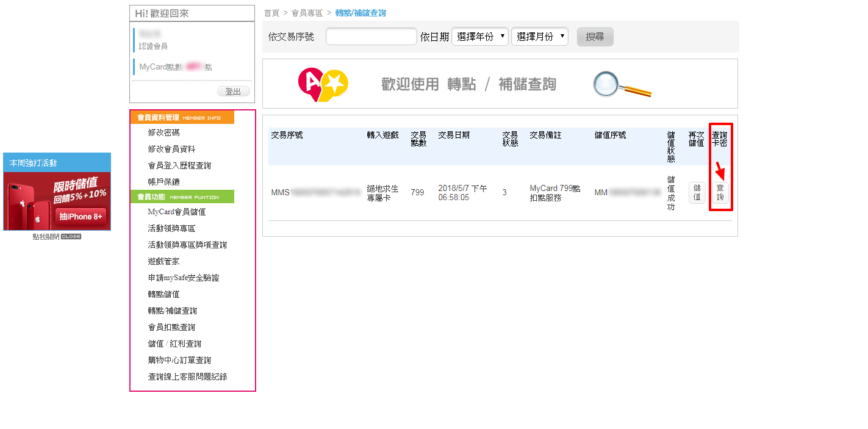Click the 會員功能 green section header
Viewport: 868px width, 429px height.
click(x=182, y=196)
